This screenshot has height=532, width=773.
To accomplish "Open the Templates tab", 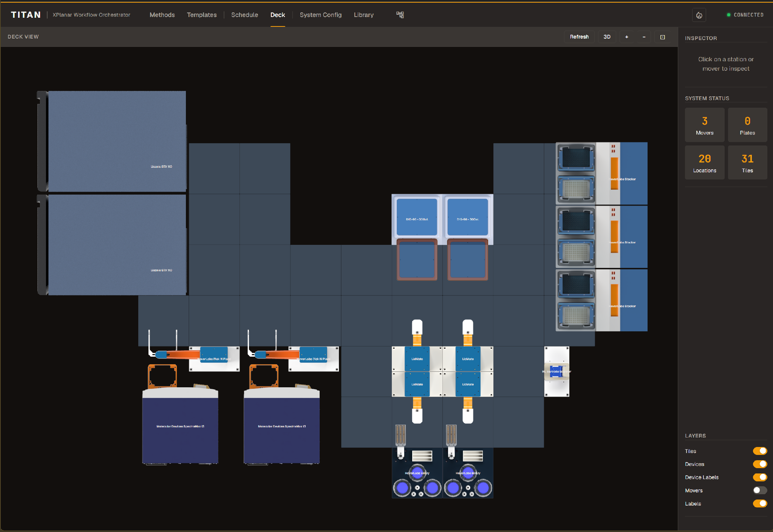I will pos(202,15).
